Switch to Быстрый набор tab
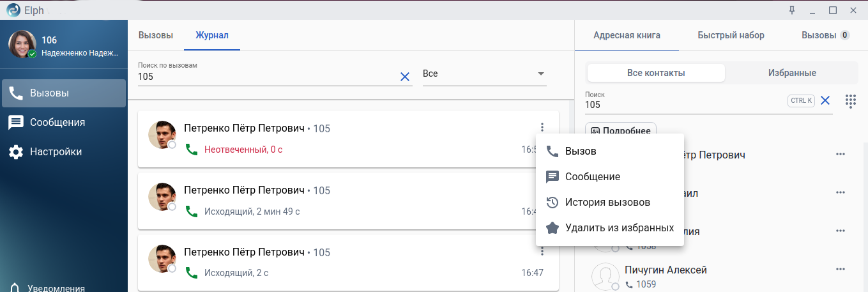Screen dimensions: 868x292 731,35
